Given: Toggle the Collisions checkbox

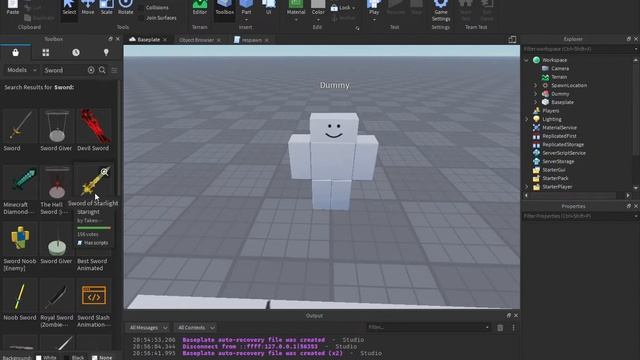Looking at the screenshot, I should coord(141,8).
